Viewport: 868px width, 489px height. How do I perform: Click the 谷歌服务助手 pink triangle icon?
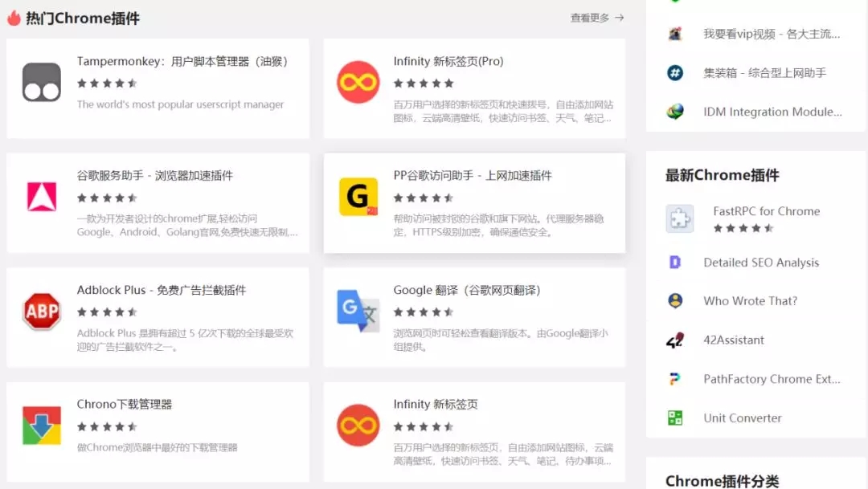[x=42, y=197]
